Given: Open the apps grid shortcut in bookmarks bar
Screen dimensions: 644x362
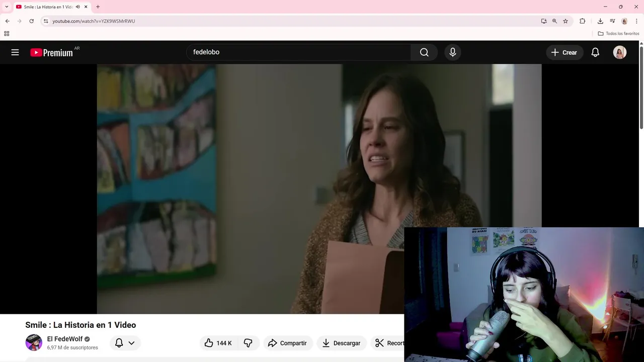Looking at the screenshot, I should click(7, 34).
